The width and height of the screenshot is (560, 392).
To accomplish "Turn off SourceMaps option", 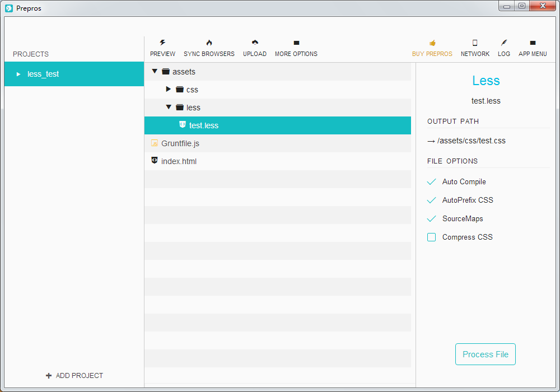I will pos(431,219).
